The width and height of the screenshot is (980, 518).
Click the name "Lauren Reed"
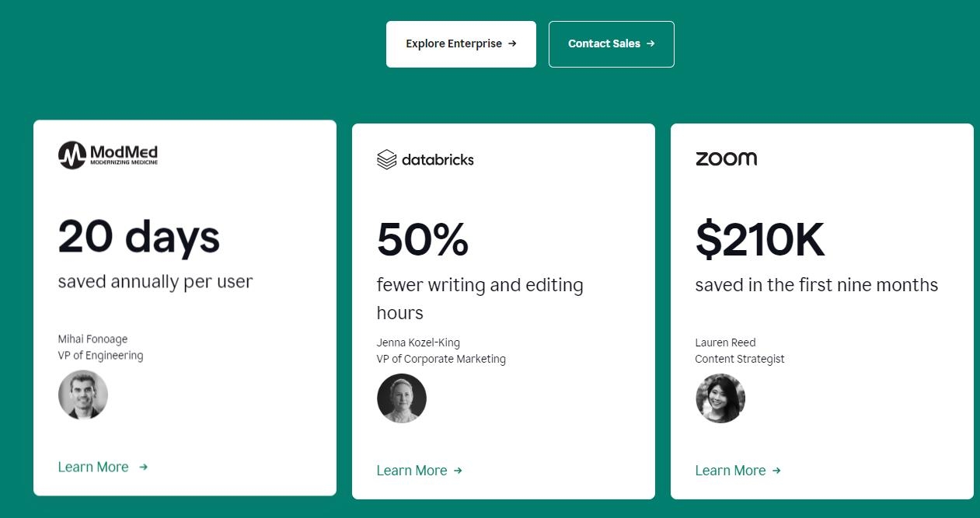coord(725,342)
